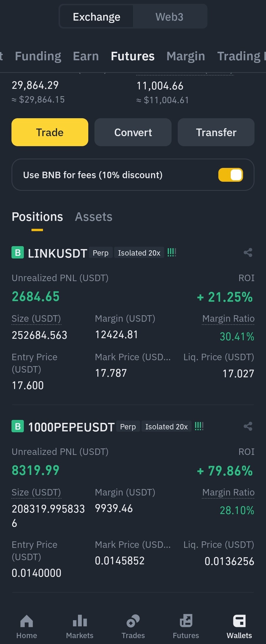Switch to the Assets tab
Image resolution: width=266 pixels, height=644 pixels.
[x=94, y=217]
